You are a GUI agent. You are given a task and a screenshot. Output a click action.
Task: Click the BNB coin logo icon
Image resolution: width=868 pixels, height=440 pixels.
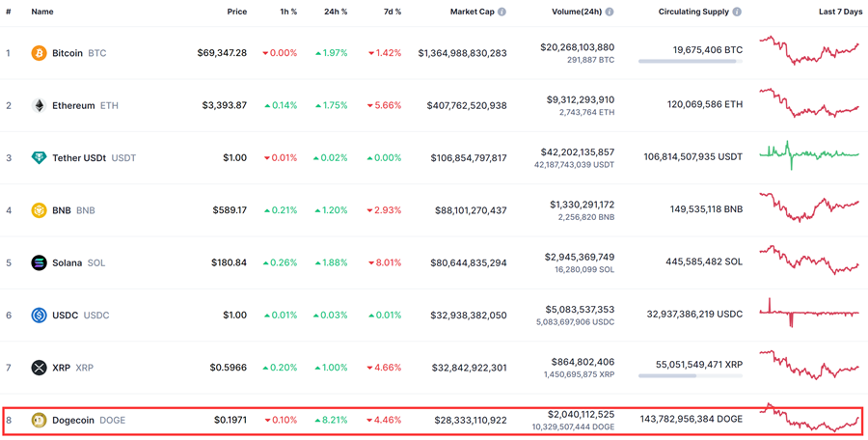[x=39, y=210]
